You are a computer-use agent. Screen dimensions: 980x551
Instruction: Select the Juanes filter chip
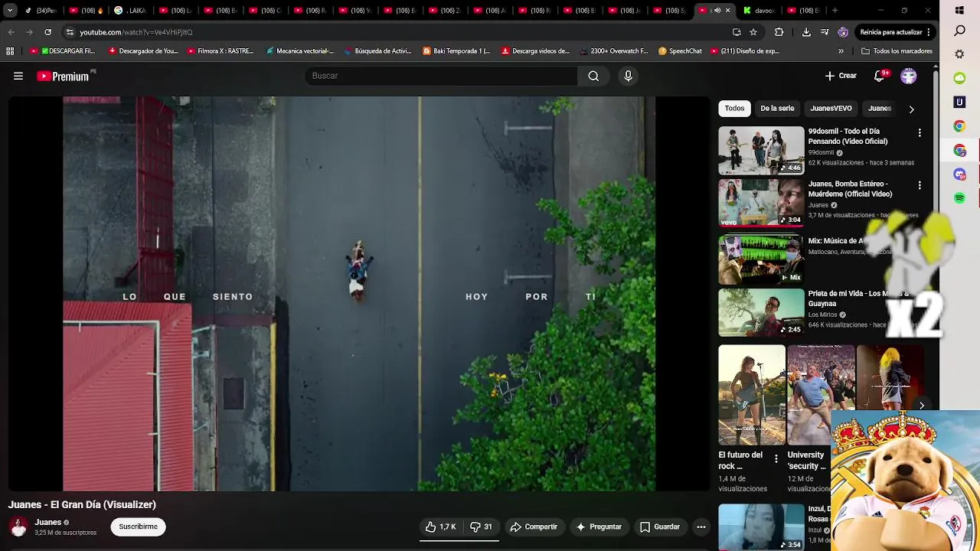coord(880,109)
